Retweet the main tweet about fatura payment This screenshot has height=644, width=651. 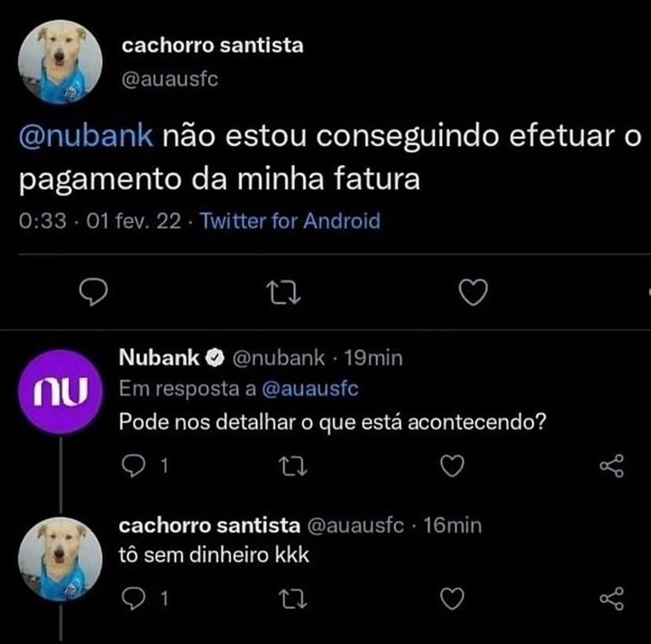[x=283, y=293]
